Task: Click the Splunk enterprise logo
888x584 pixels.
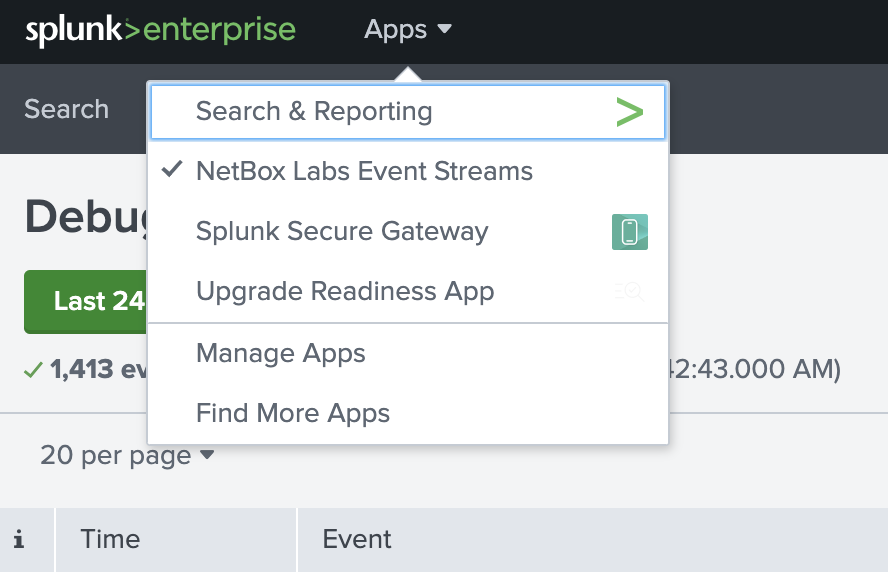Action: coord(160,30)
